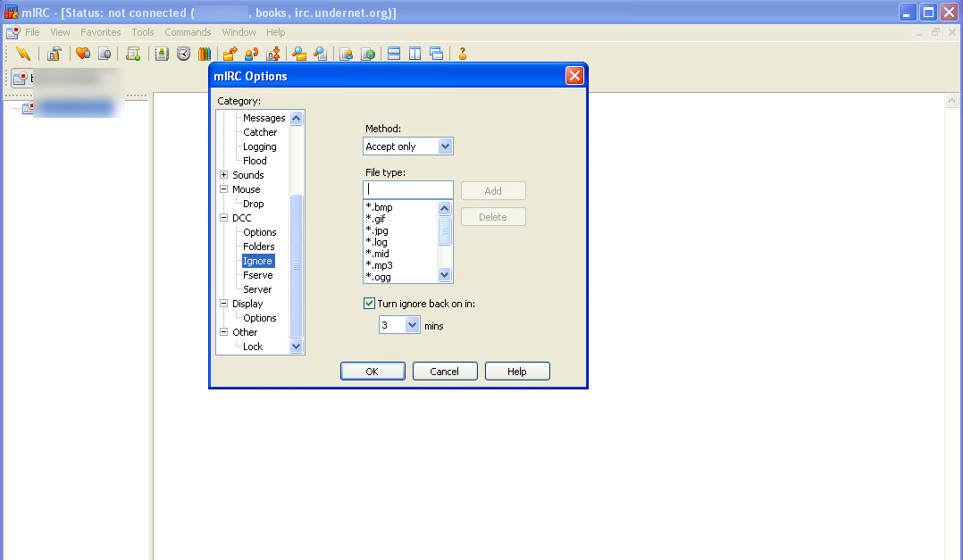The width and height of the screenshot is (963, 560).
Task: Select '*.gif' in the file type list
Action: [x=376, y=219]
